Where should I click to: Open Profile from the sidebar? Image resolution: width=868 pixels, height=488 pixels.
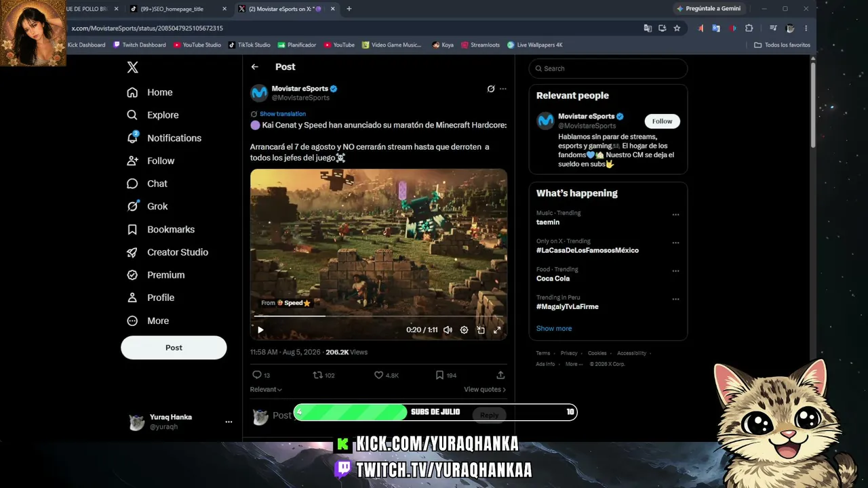coord(151,298)
